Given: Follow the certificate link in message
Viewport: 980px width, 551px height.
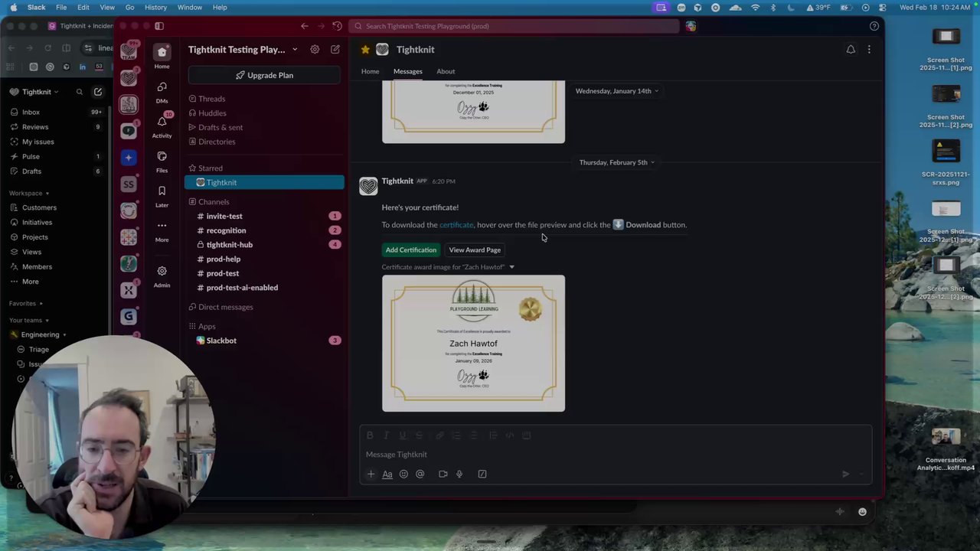Looking at the screenshot, I should click(456, 225).
